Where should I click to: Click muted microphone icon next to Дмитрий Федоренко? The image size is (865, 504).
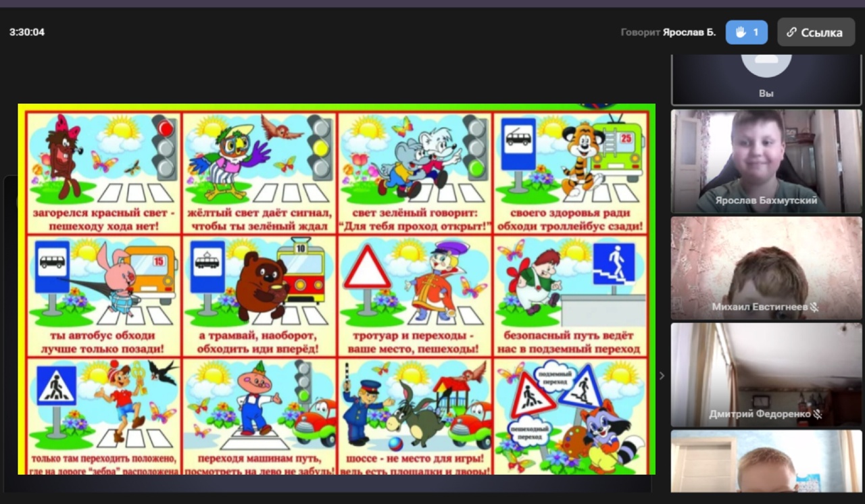click(x=817, y=414)
